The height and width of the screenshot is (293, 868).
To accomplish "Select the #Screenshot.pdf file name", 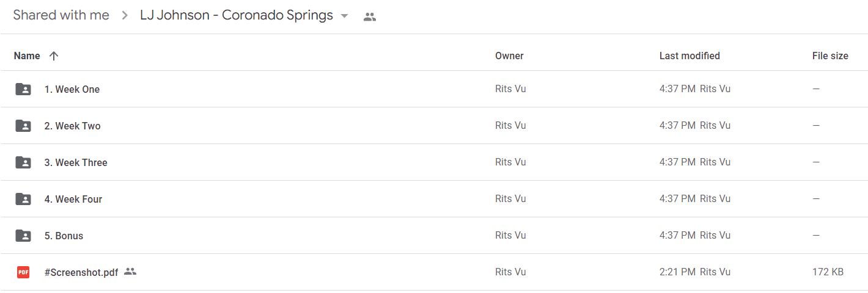I will click(81, 272).
